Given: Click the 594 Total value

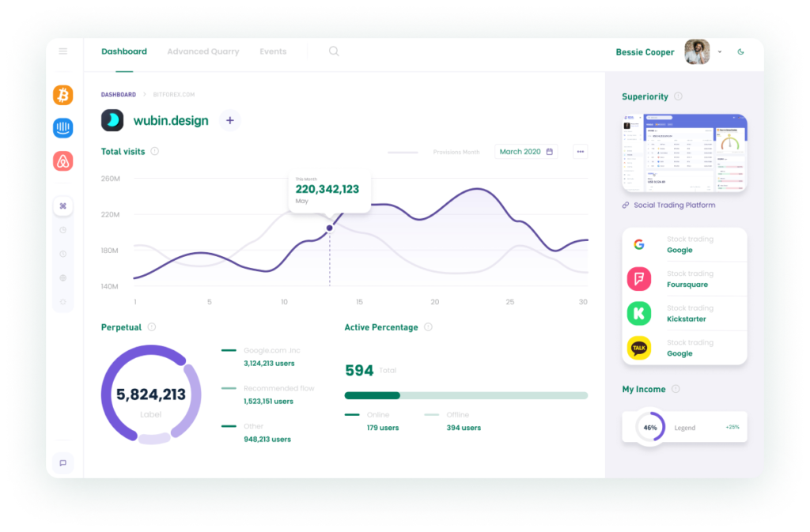Looking at the screenshot, I should [x=359, y=371].
